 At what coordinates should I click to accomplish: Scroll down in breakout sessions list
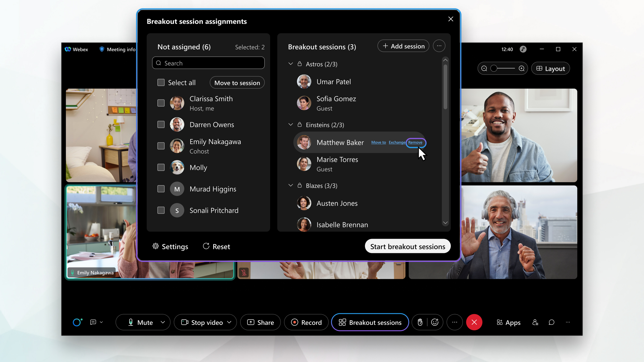point(445,223)
